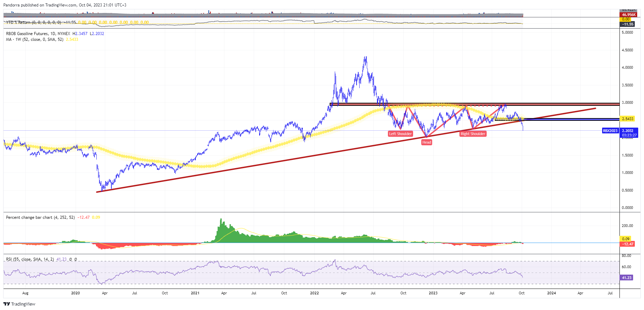Select the Head pattern label
The image size is (644, 310).
[427, 142]
